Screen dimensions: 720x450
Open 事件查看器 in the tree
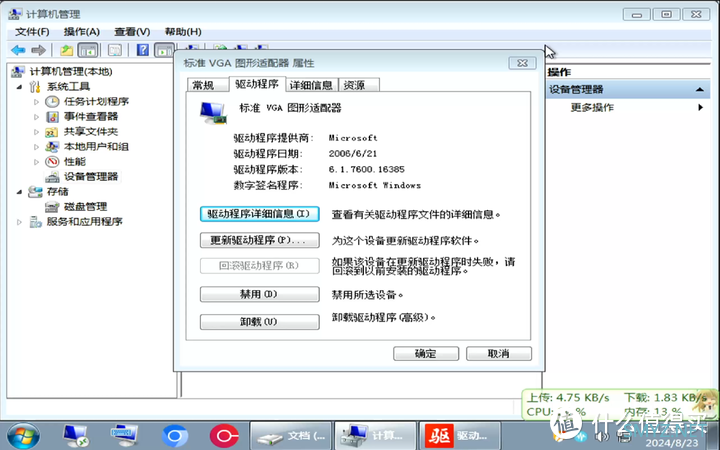[x=91, y=117]
